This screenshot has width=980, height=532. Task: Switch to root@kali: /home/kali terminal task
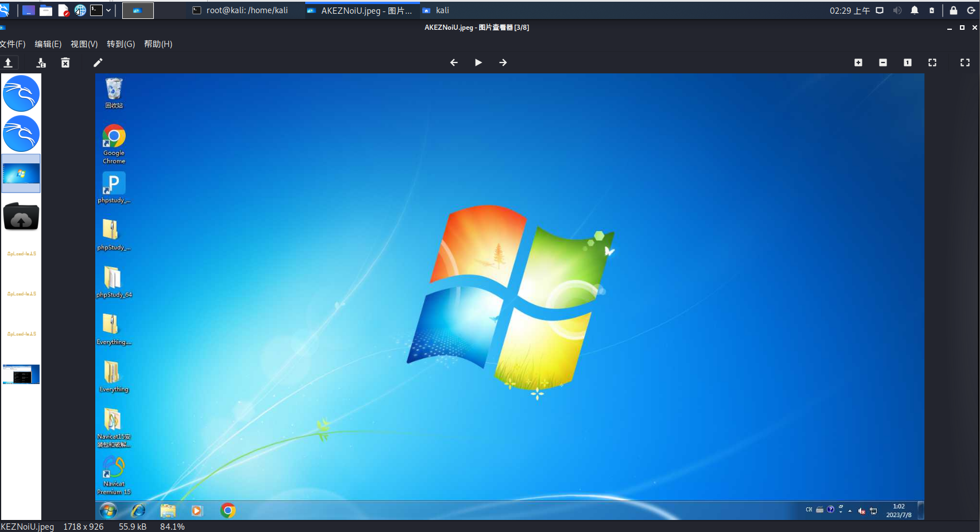click(240, 10)
